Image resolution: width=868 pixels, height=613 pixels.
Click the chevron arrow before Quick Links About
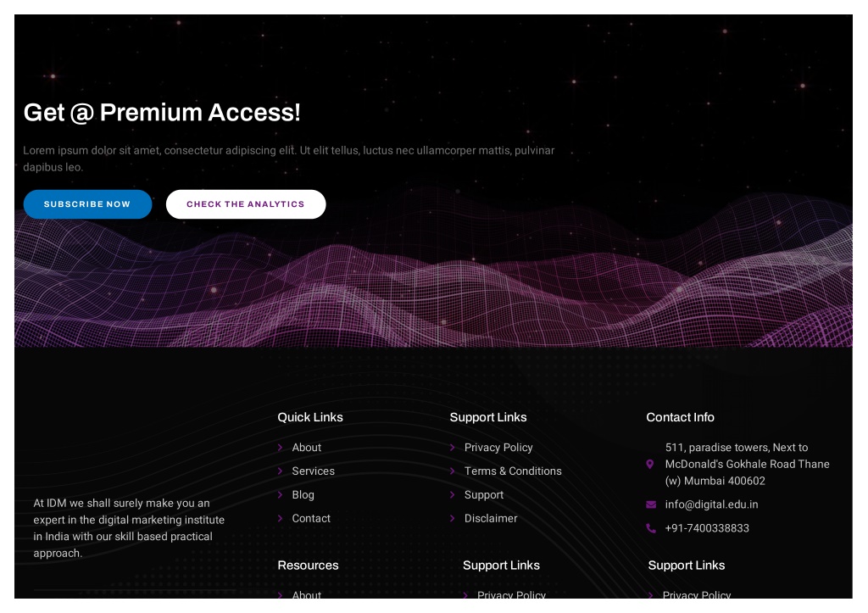(x=280, y=448)
